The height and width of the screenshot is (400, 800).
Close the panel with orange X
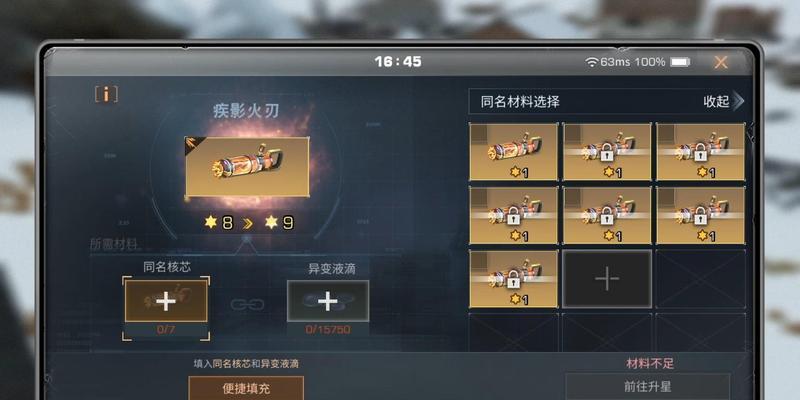[x=720, y=62]
